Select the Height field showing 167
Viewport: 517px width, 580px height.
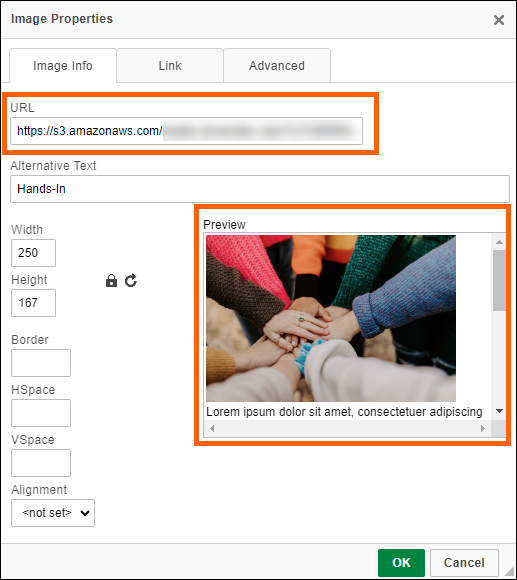(x=33, y=303)
